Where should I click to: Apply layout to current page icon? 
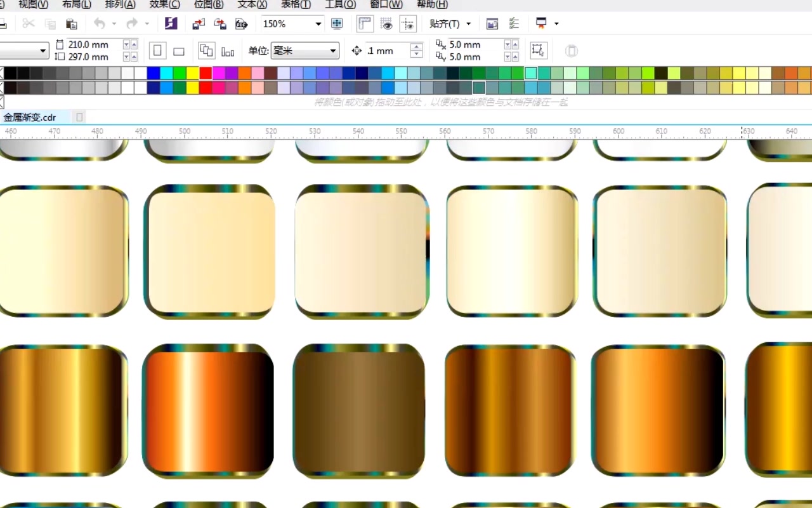click(x=228, y=51)
